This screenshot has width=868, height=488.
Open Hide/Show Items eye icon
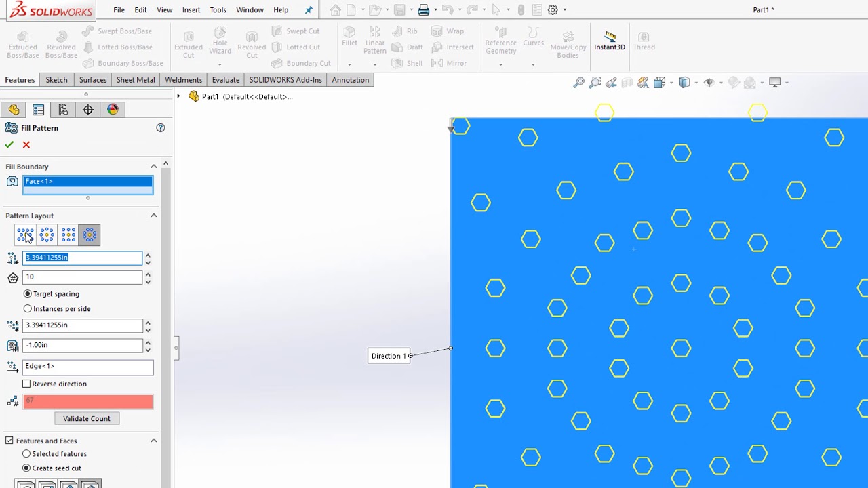pos(709,83)
